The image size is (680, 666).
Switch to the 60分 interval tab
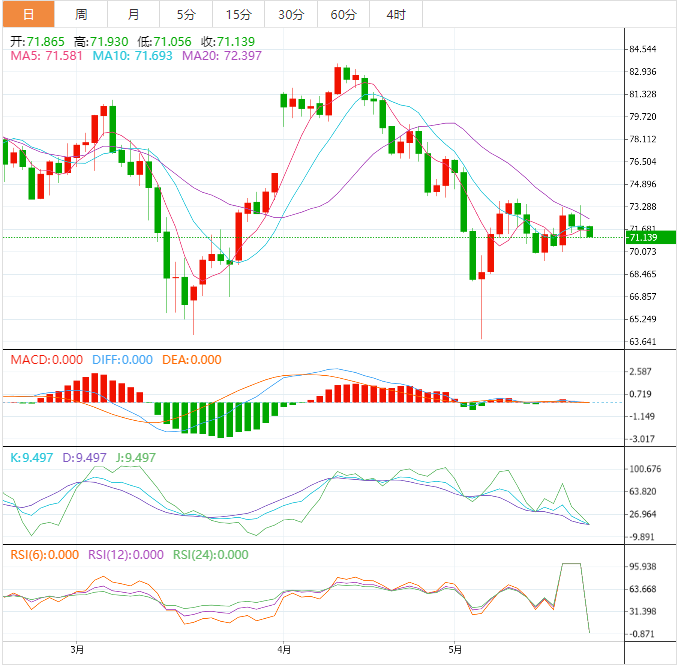pos(343,14)
